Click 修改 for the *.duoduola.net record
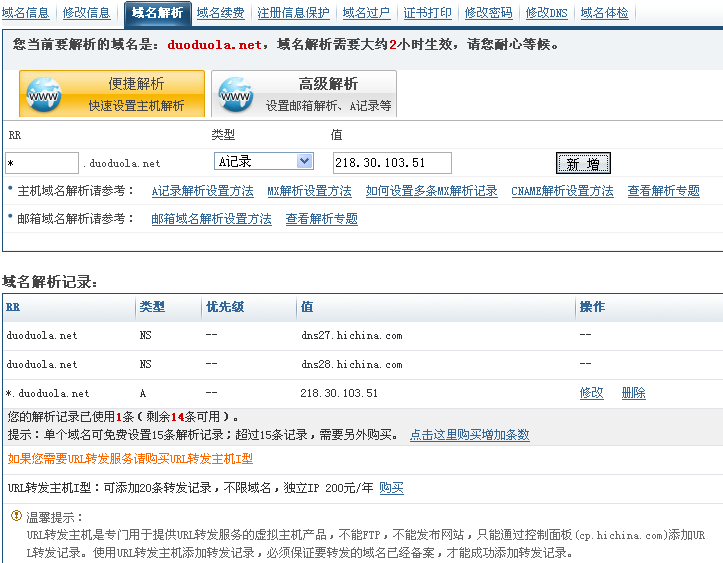723x563 pixels. (x=592, y=393)
